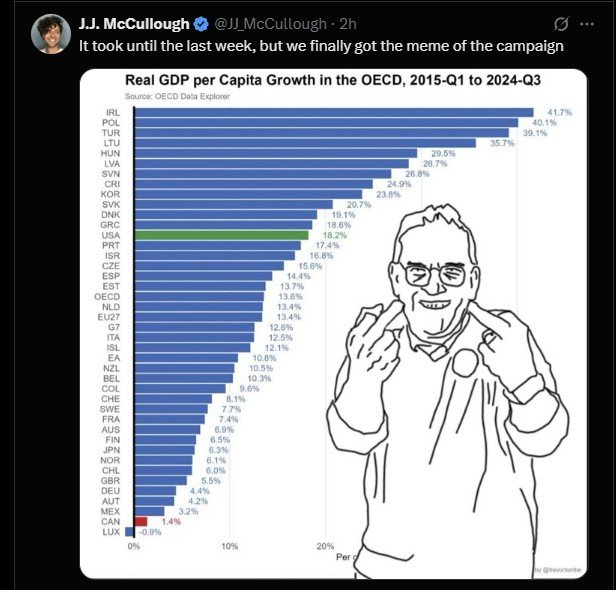The height and width of the screenshot is (590, 616).
Task: Click the 41.7% value label
Action: coord(559,112)
